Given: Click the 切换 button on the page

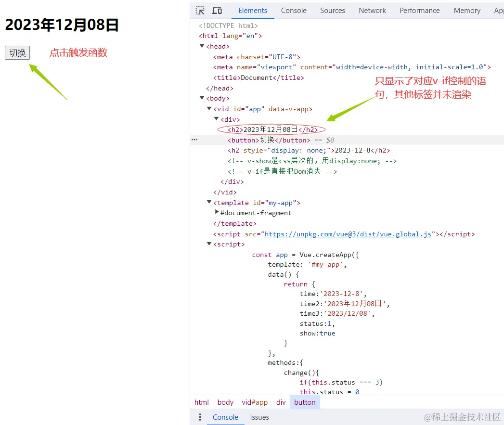Looking at the screenshot, I should click(17, 53).
